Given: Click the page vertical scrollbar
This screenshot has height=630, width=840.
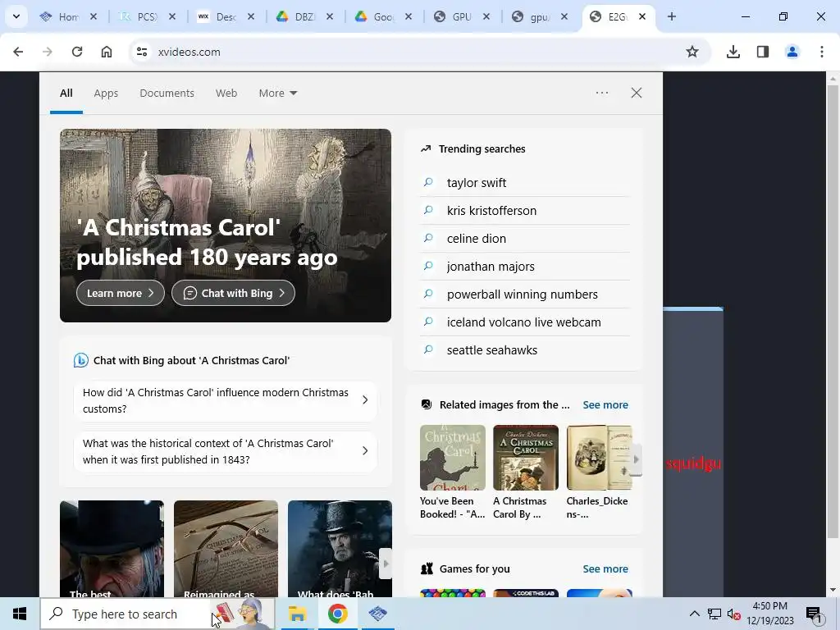Looking at the screenshot, I should click(833, 311).
